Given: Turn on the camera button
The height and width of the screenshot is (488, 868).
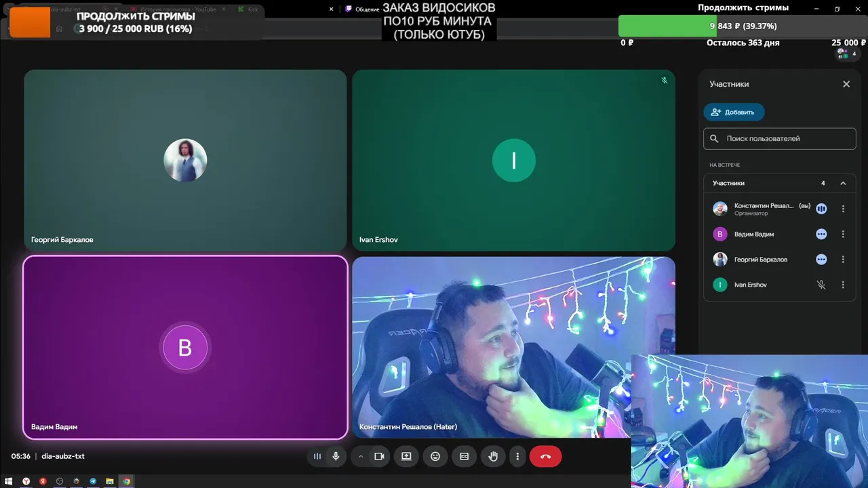Looking at the screenshot, I should [x=379, y=456].
